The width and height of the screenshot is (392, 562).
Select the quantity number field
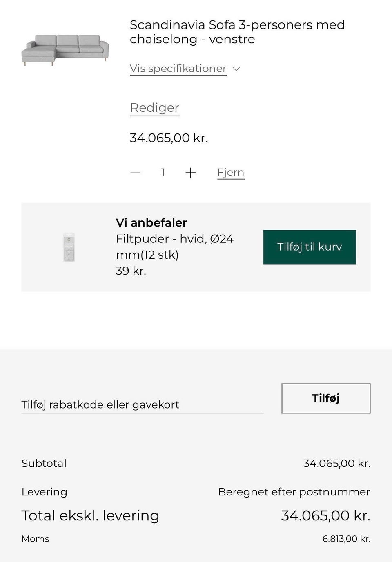163,172
